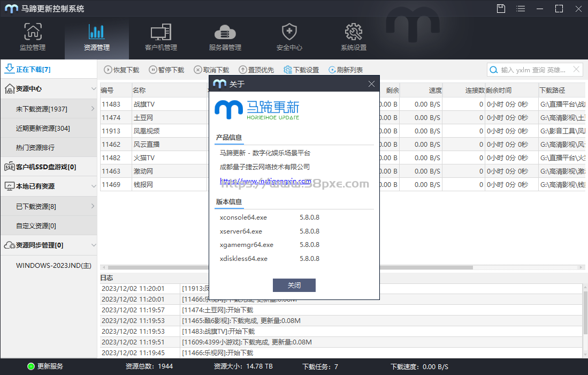Click 下载任务 7 in status bar
Screen dimensions: 588x375
tap(320, 366)
